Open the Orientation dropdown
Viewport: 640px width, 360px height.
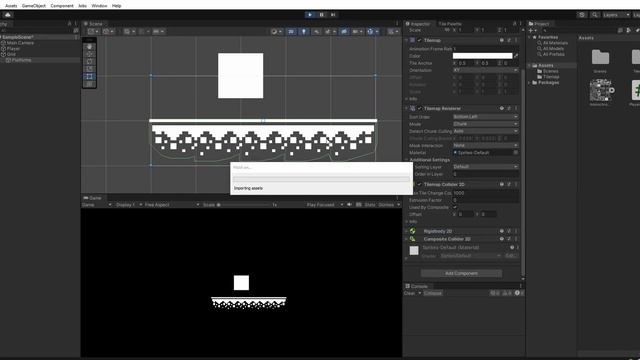(x=485, y=70)
